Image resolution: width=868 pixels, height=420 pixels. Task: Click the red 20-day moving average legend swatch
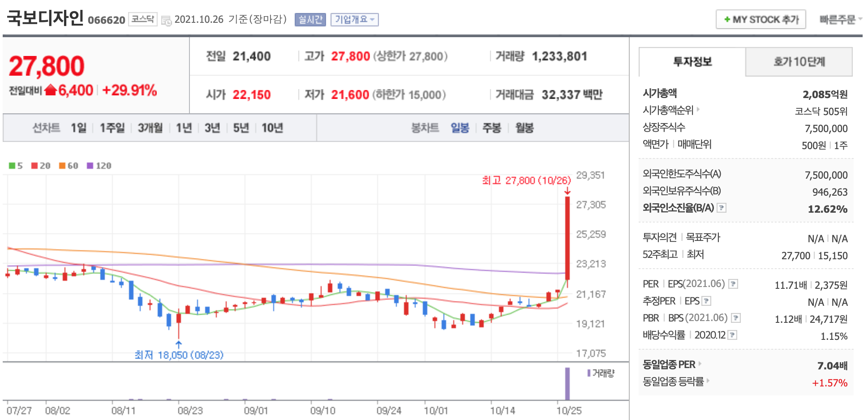pyautogui.click(x=34, y=166)
